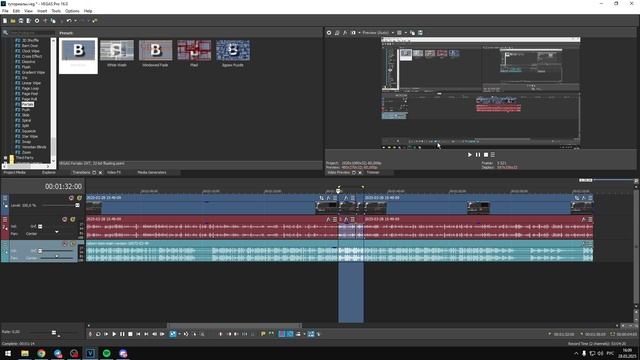The height and width of the screenshot is (360, 640).
Task: Open project Properties from main toolbar
Action: coord(37,20)
